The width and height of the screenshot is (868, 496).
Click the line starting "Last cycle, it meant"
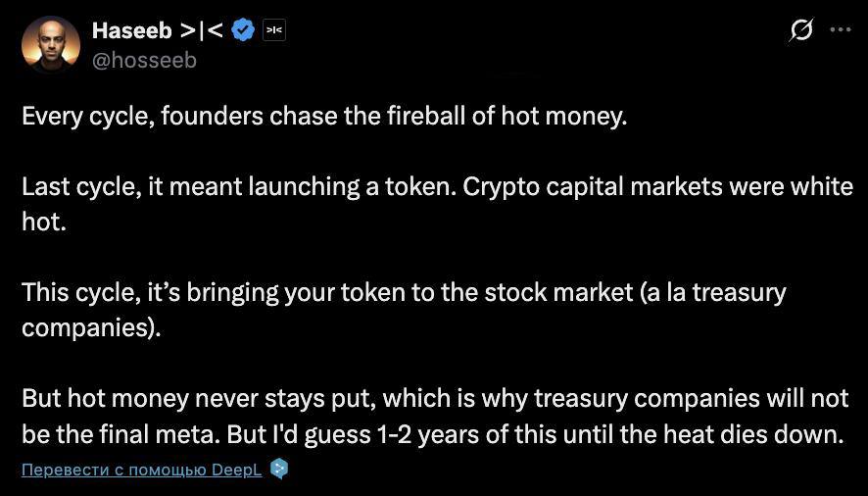[x=437, y=187]
